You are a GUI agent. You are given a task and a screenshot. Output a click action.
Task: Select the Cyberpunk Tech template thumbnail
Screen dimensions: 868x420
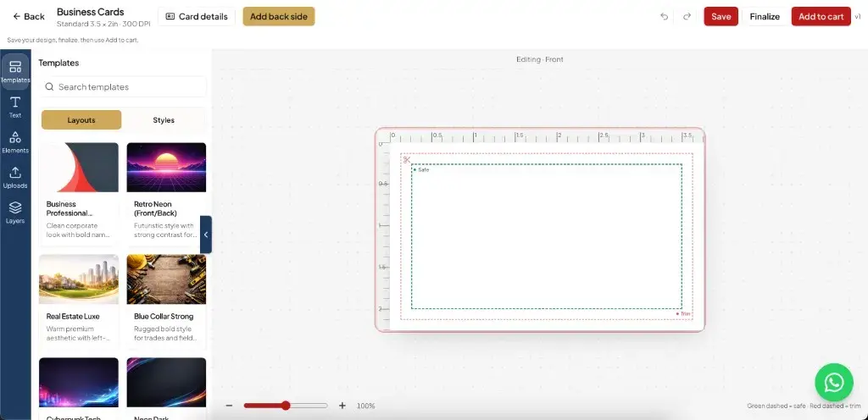[79, 383]
